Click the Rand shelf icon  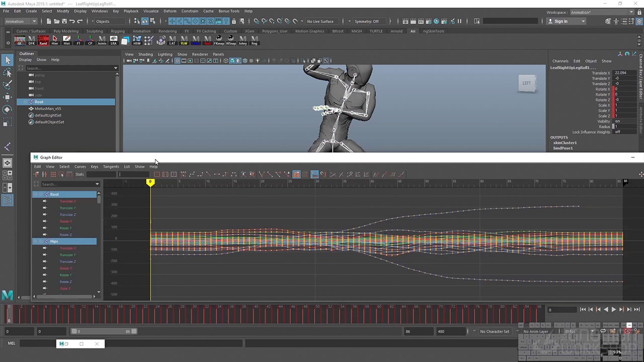[x=43, y=40]
